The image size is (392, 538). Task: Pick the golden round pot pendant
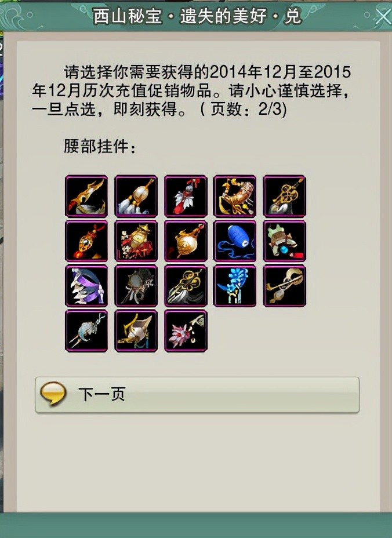pos(186,241)
